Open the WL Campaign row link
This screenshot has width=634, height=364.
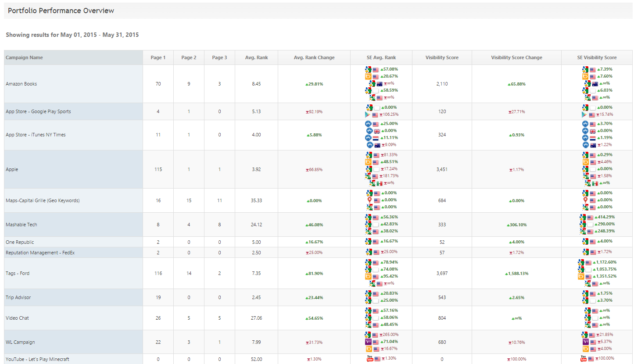[20, 342]
